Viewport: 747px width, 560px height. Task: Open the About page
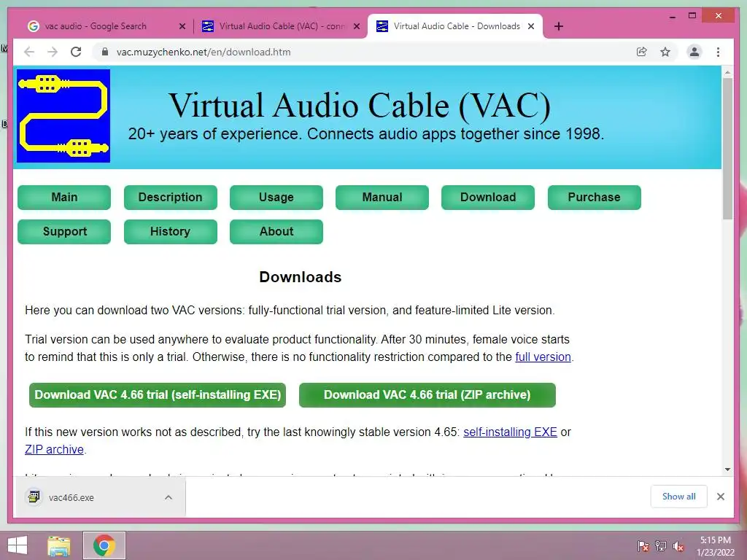click(x=276, y=231)
